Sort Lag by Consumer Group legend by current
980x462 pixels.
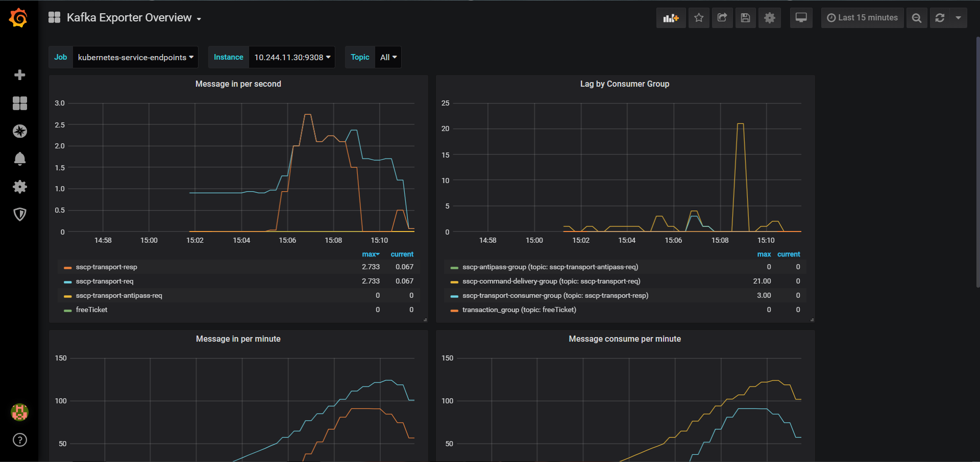pyautogui.click(x=789, y=254)
